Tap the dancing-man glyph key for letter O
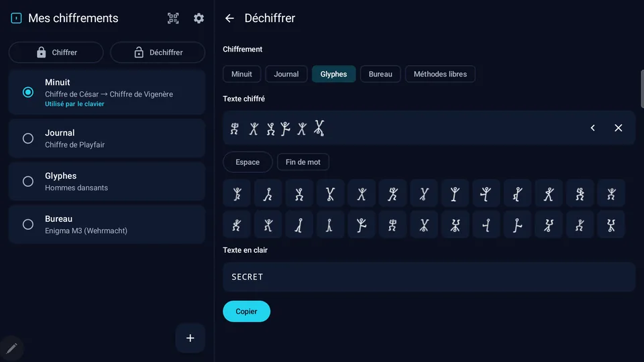Screen dimensions: 644x362 click(x=268, y=225)
